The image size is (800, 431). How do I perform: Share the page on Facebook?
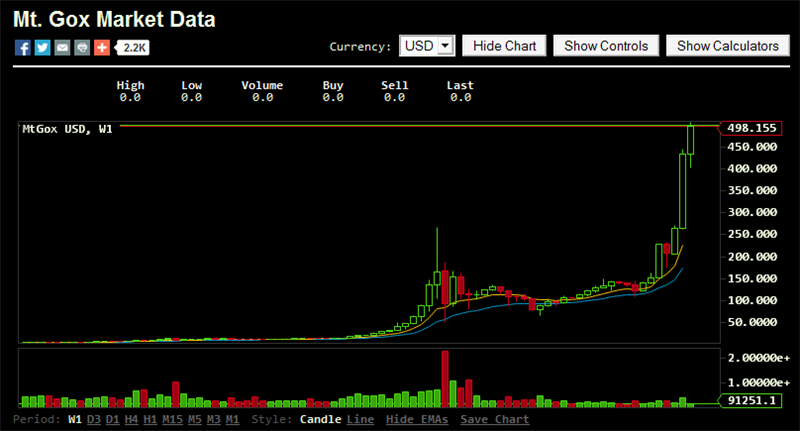(x=23, y=47)
